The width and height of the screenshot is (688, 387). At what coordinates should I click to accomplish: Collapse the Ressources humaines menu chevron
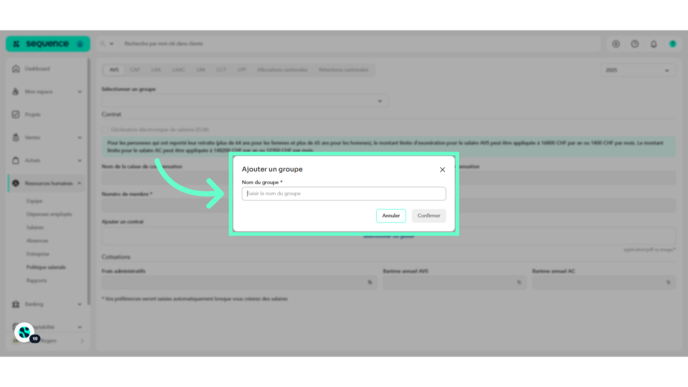coord(79,183)
